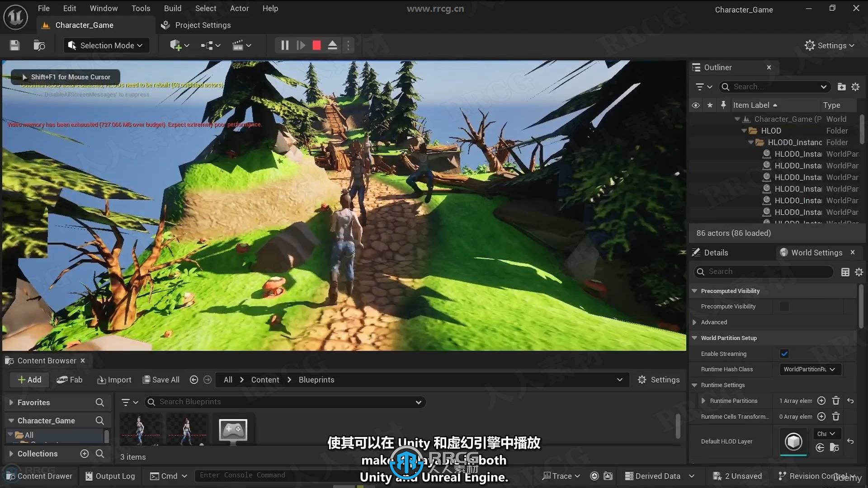Click Save All in Content Browser
Image resolution: width=868 pixels, height=488 pixels.
[161, 380]
